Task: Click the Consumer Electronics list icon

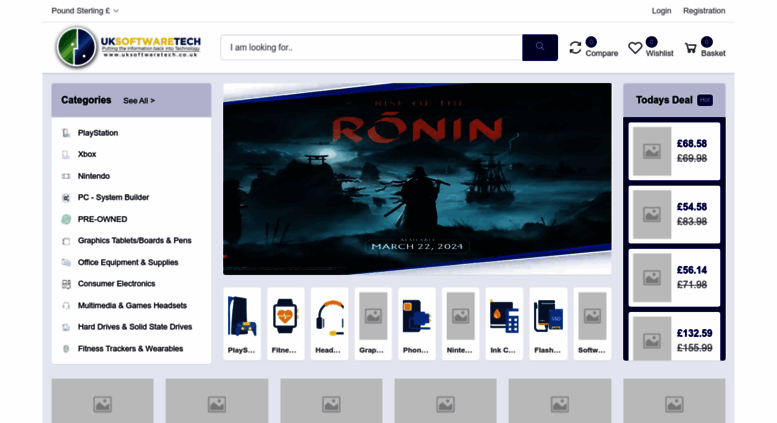Action: (x=66, y=284)
